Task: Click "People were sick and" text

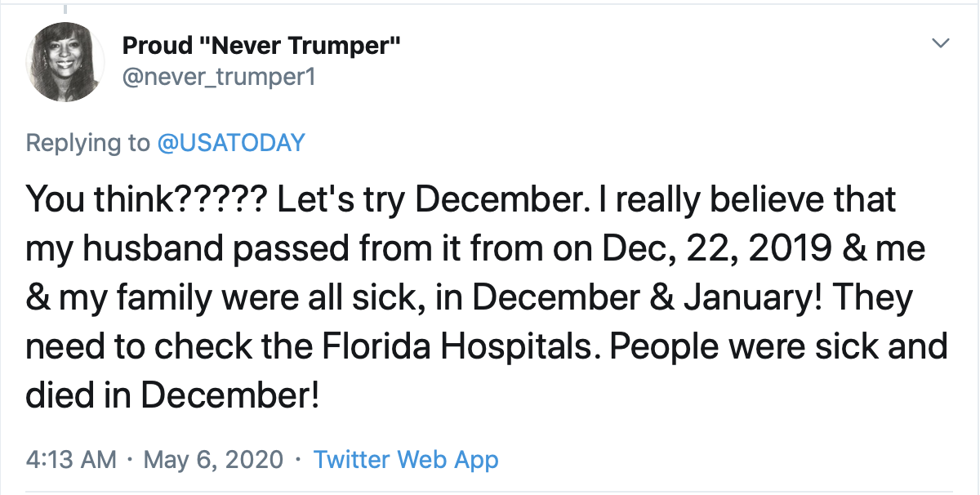Action: (x=778, y=348)
